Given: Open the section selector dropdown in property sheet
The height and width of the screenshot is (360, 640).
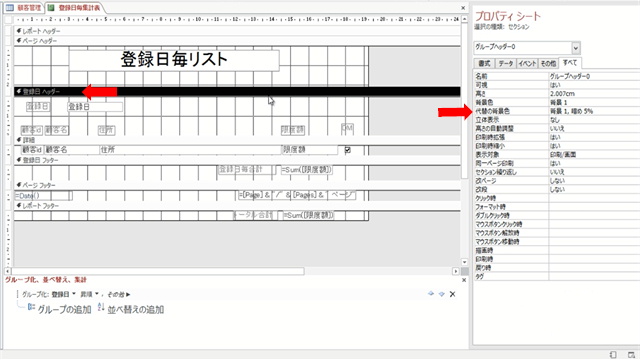Looking at the screenshot, I should tap(576, 48).
